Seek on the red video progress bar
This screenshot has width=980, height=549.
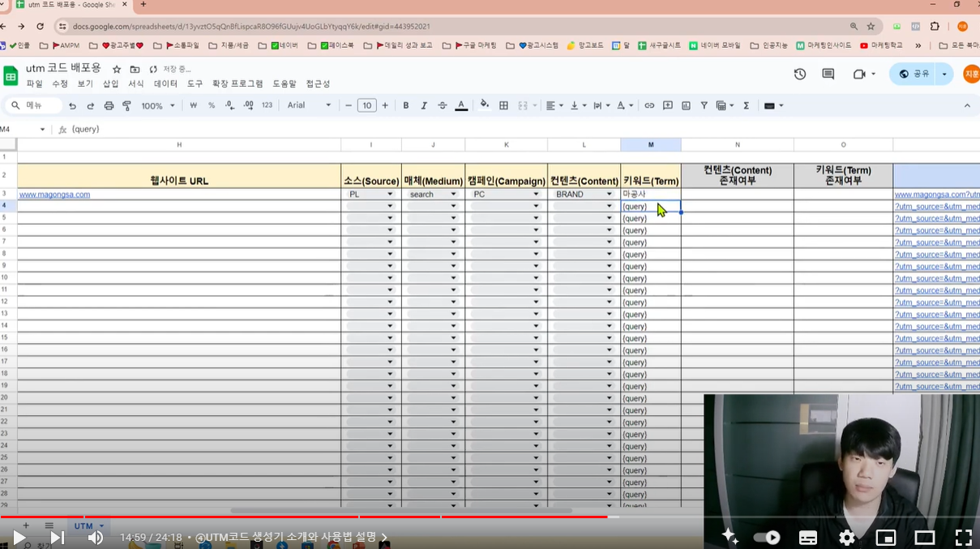[303, 517]
